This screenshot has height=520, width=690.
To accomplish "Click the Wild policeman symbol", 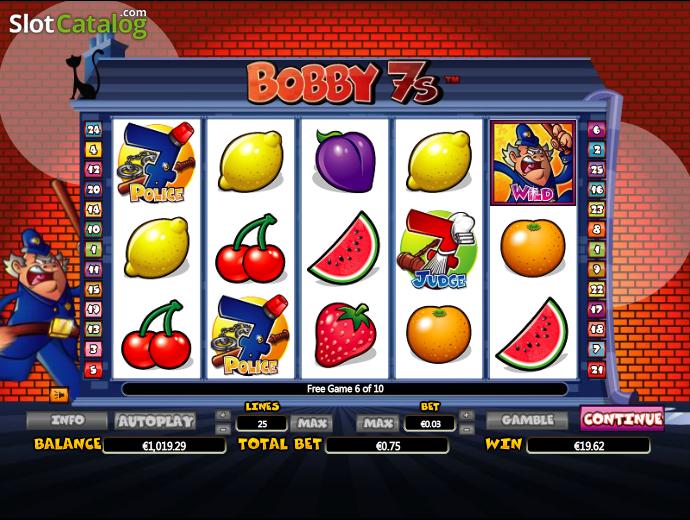I will 533,163.
